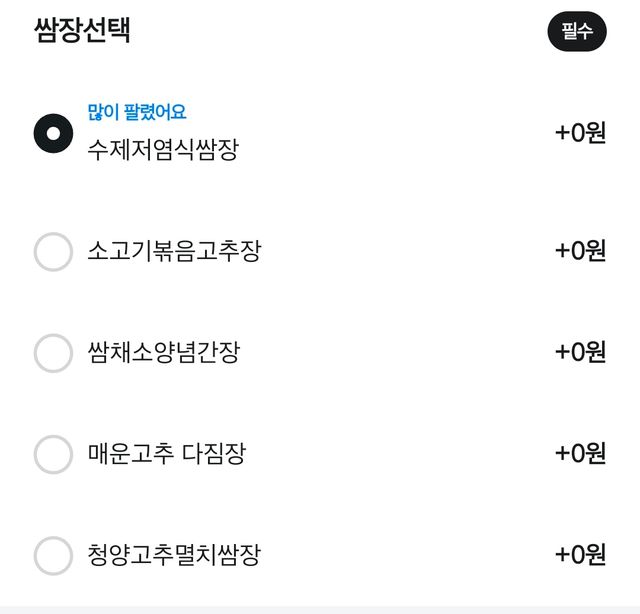Click the +0원 price beside 수제저염식쌈장

(580, 133)
